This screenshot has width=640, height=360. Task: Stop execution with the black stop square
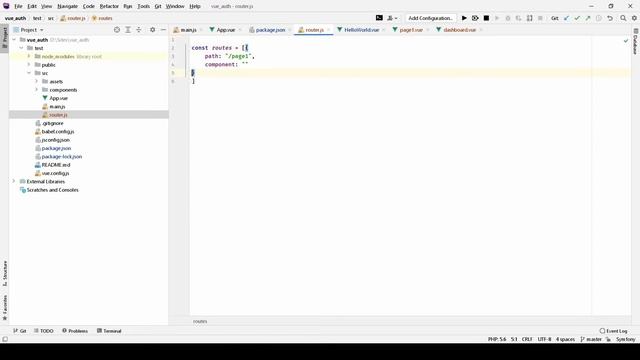[486, 18]
